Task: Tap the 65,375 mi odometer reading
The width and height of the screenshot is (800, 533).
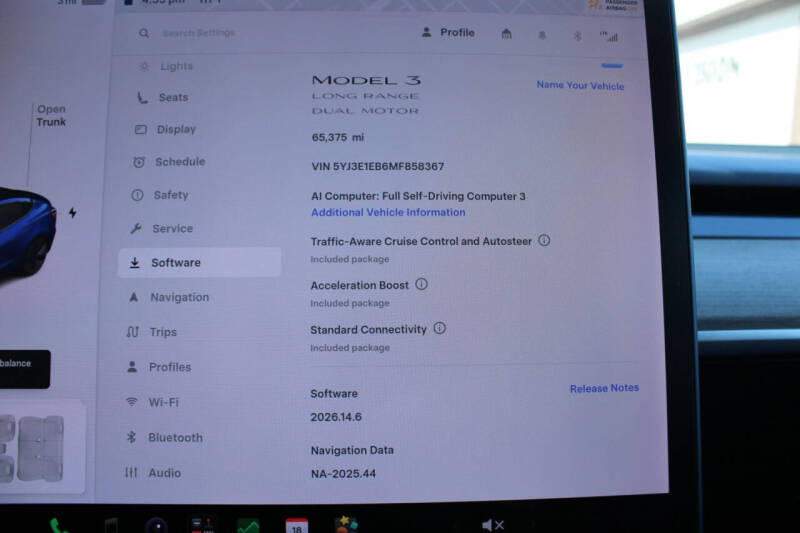Action: [x=338, y=137]
